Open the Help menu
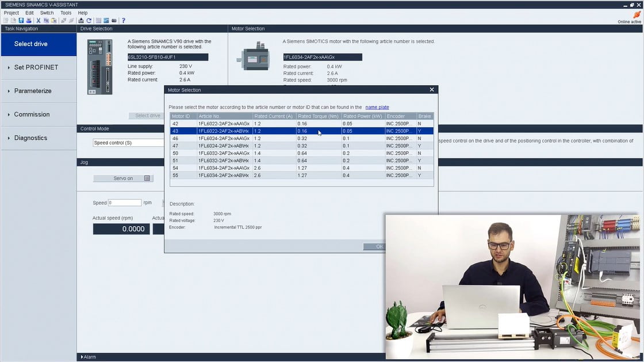 (83, 13)
